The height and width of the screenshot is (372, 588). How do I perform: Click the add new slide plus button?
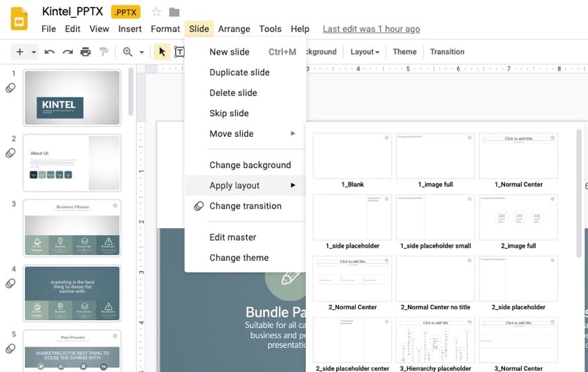[19, 52]
